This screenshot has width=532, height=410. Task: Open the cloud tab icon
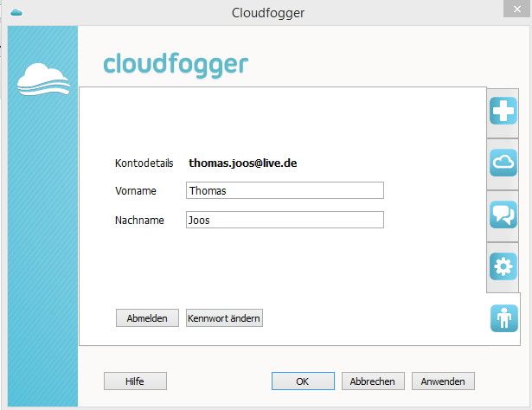pos(503,163)
